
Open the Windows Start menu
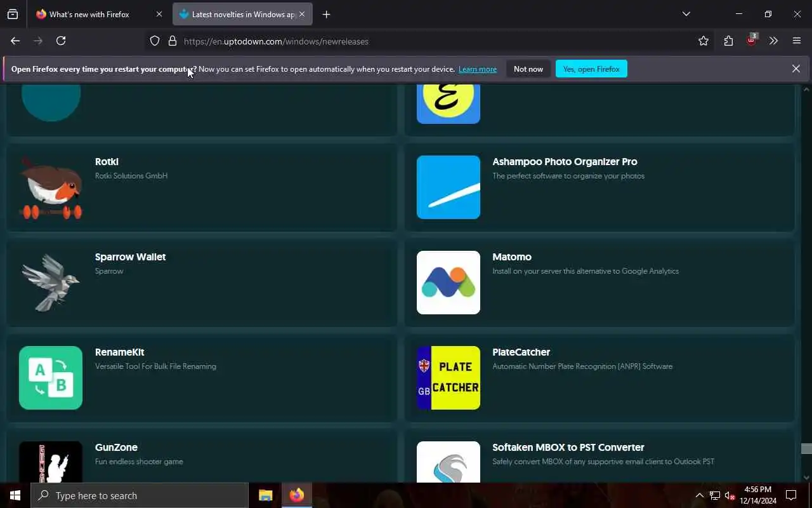pos(15,495)
